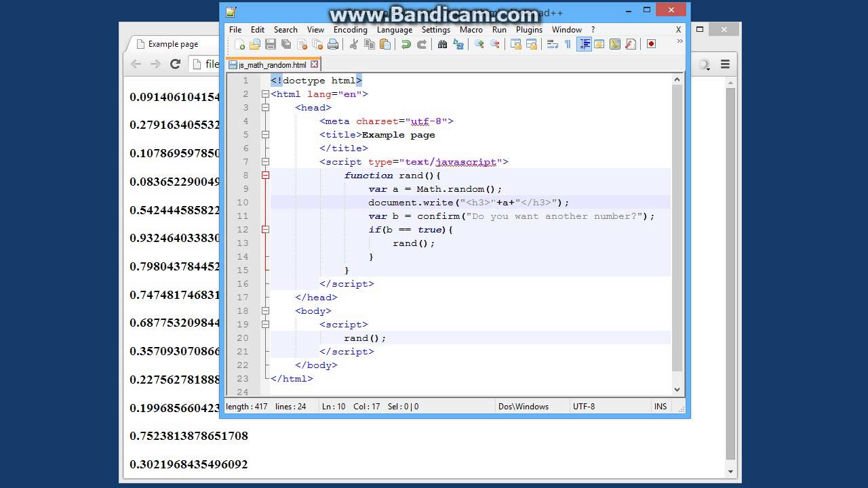This screenshot has width=868, height=488.
Task: Click the green Undo arrow icon
Action: pyautogui.click(x=406, y=44)
